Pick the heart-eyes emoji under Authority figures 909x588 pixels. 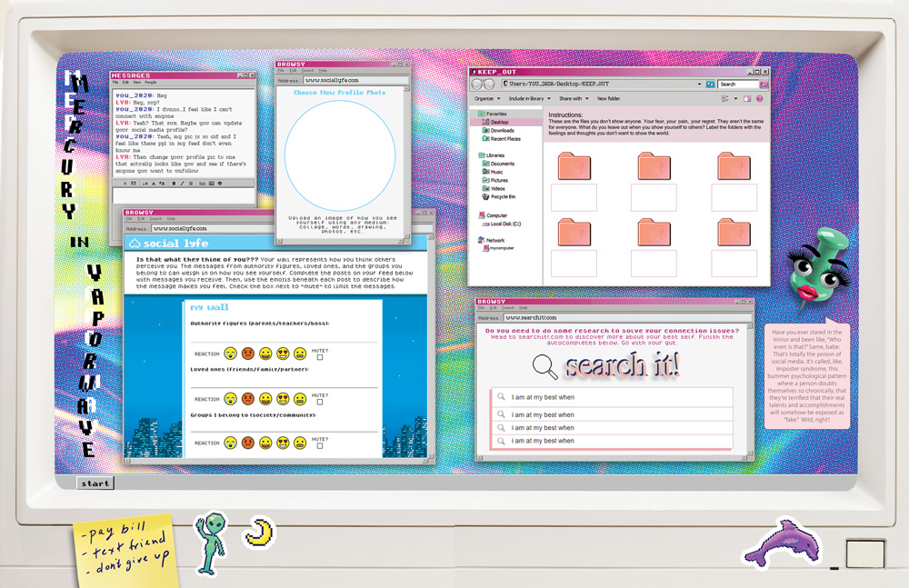pyautogui.click(x=283, y=354)
